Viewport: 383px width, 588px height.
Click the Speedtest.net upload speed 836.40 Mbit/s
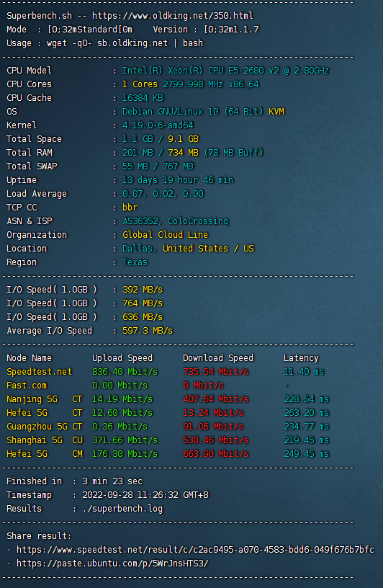(x=125, y=372)
